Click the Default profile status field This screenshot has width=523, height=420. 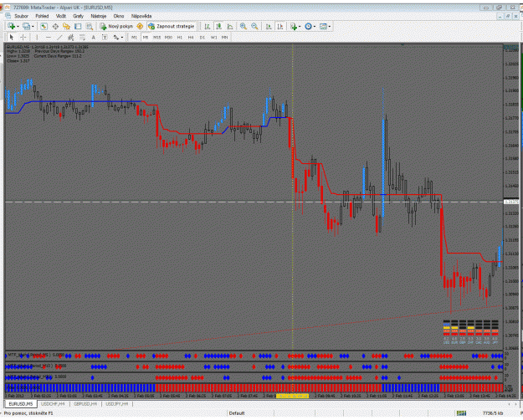[x=237, y=413]
